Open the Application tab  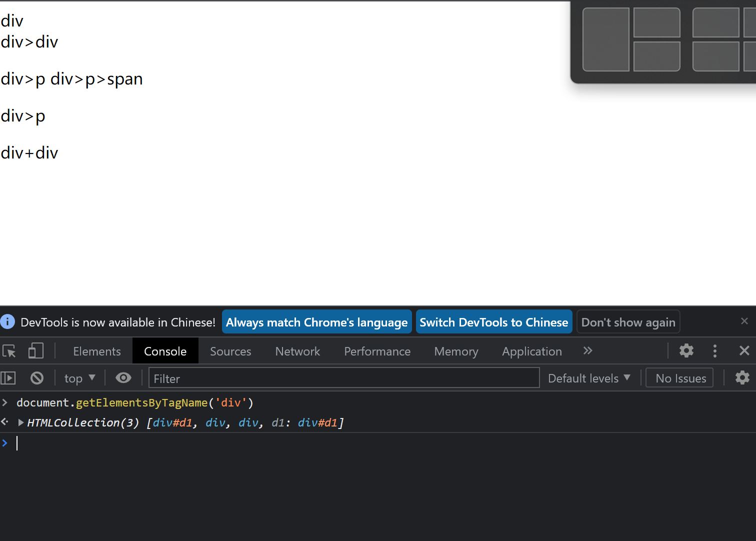(532, 351)
